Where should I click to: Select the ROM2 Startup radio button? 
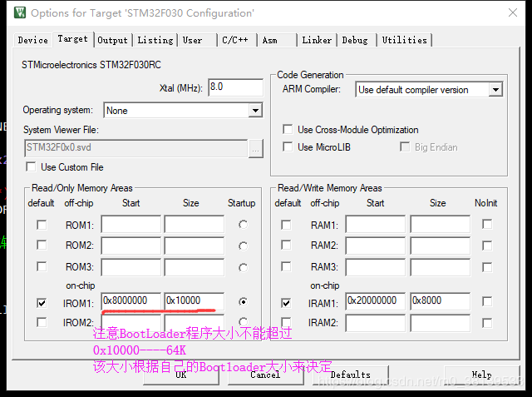[243, 246]
